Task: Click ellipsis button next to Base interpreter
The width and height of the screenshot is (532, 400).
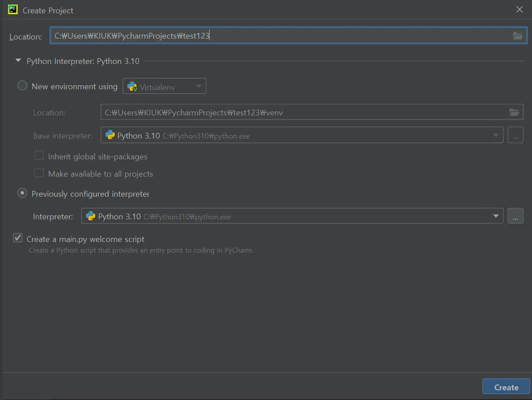Action: tap(516, 135)
